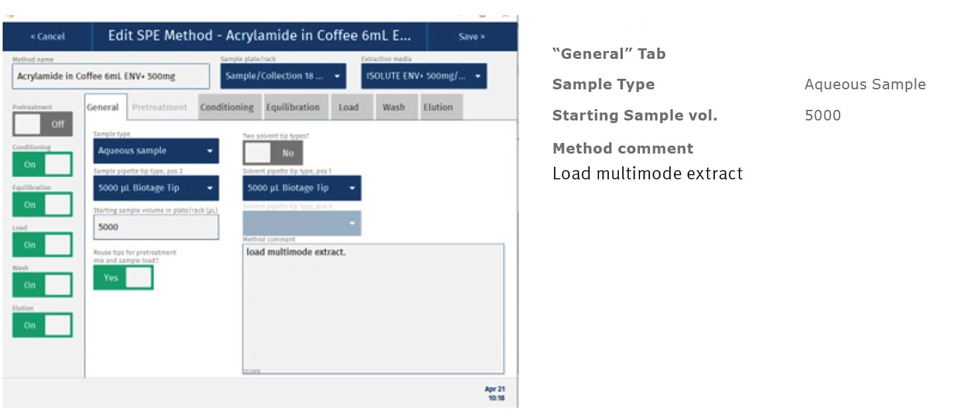Edit the Method name field
The width and height of the screenshot is (980, 413).
pyautogui.click(x=111, y=77)
